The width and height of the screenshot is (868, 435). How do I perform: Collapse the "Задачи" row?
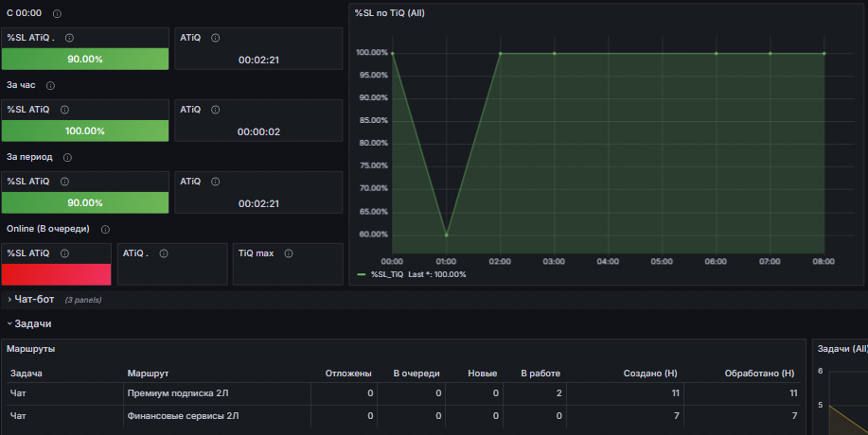(x=32, y=323)
